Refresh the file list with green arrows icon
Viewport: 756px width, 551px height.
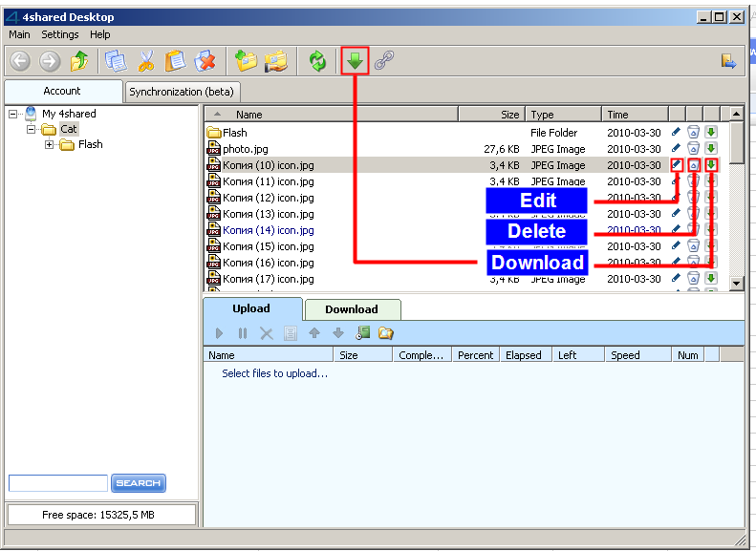pyautogui.click(x=317, y=61)
